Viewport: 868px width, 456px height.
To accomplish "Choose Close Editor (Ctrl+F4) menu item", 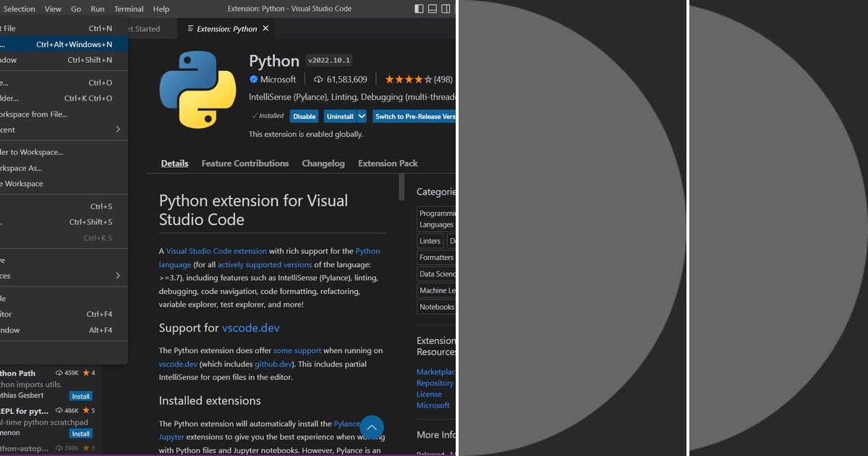I will click(x=64, y=314).
